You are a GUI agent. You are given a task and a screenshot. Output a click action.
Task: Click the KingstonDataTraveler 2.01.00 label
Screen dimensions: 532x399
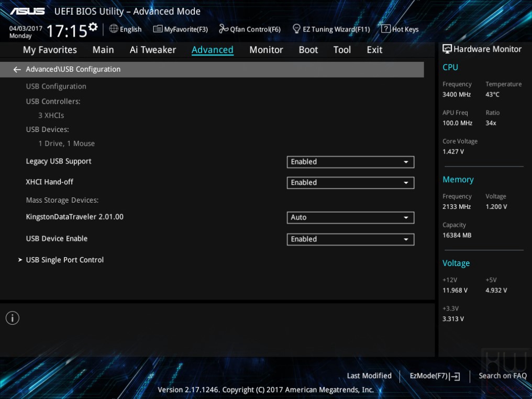tap(75, 217)
